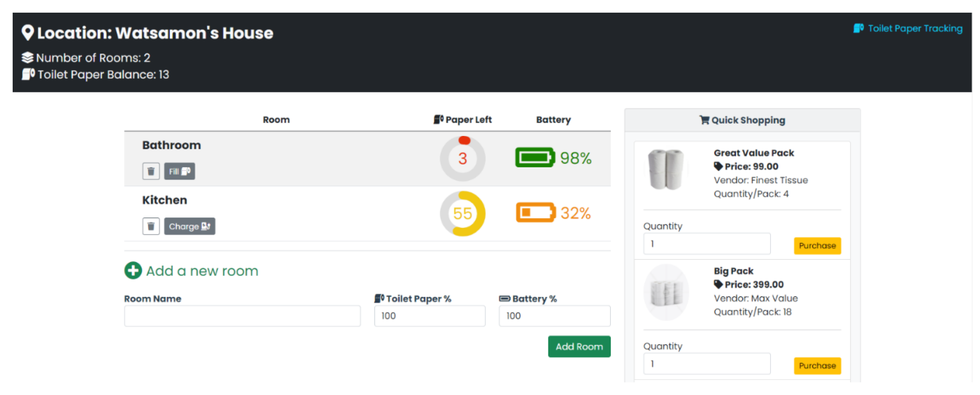
Task: Purchase the Big Pack
Action: (x=817, y=365)
